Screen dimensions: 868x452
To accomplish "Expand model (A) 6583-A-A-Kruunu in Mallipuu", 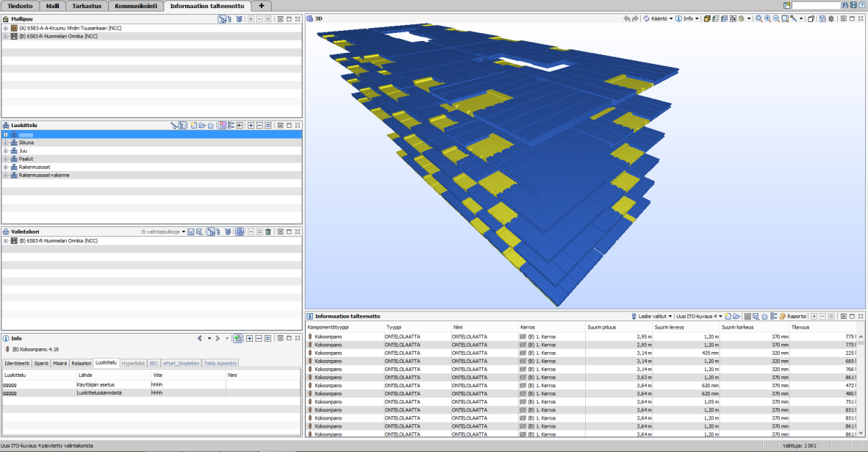I will [x=6, y=28].
